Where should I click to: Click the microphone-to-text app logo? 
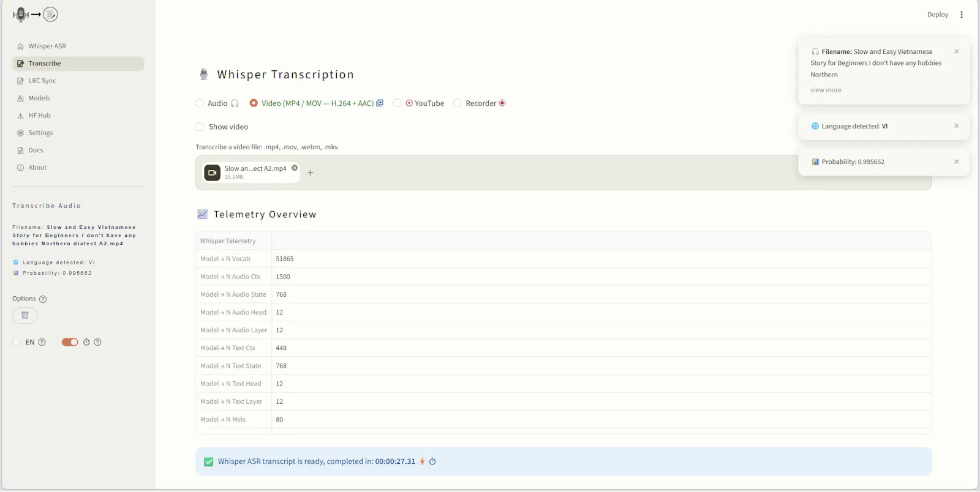35,14
